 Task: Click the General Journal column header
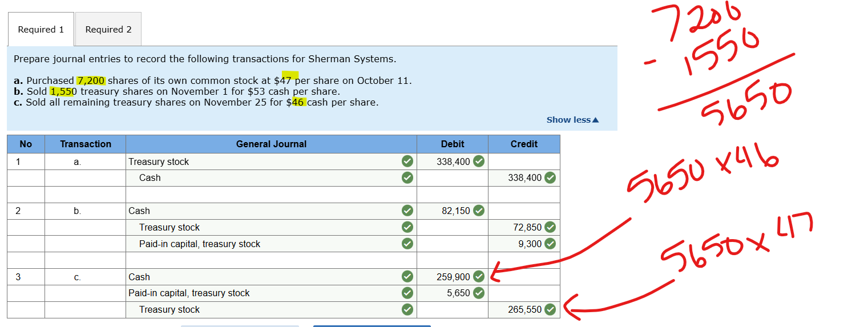(x=271, y=144)
